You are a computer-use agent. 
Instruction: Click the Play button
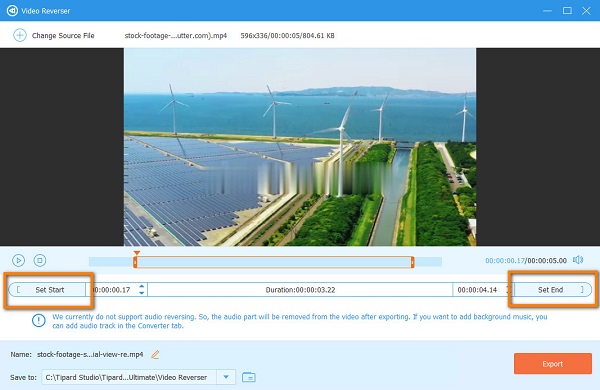pos(18,260)
